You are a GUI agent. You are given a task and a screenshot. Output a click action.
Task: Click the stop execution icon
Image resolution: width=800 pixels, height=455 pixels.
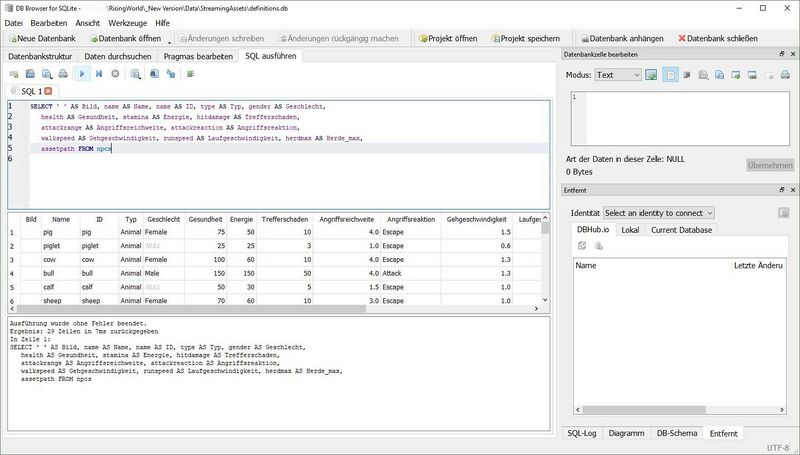115,74
